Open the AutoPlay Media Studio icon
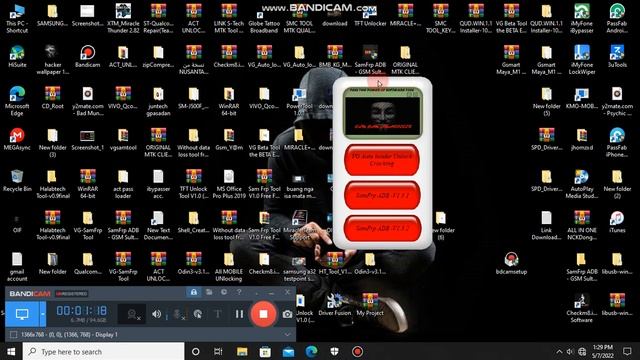640x360 pixels. point(582,184)
